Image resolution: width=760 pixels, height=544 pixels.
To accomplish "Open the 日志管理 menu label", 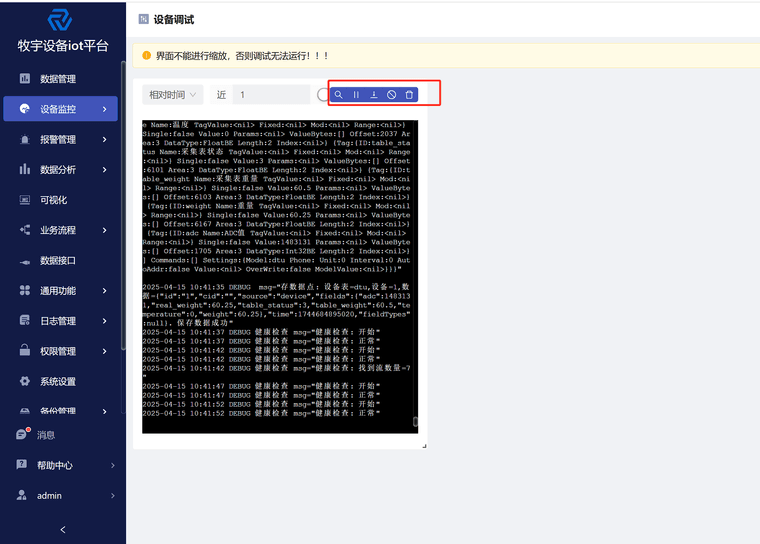I will 58,321.
